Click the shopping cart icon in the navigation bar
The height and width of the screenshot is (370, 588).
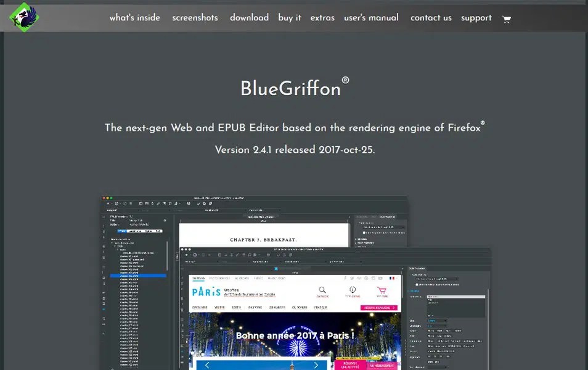[507, 19]
